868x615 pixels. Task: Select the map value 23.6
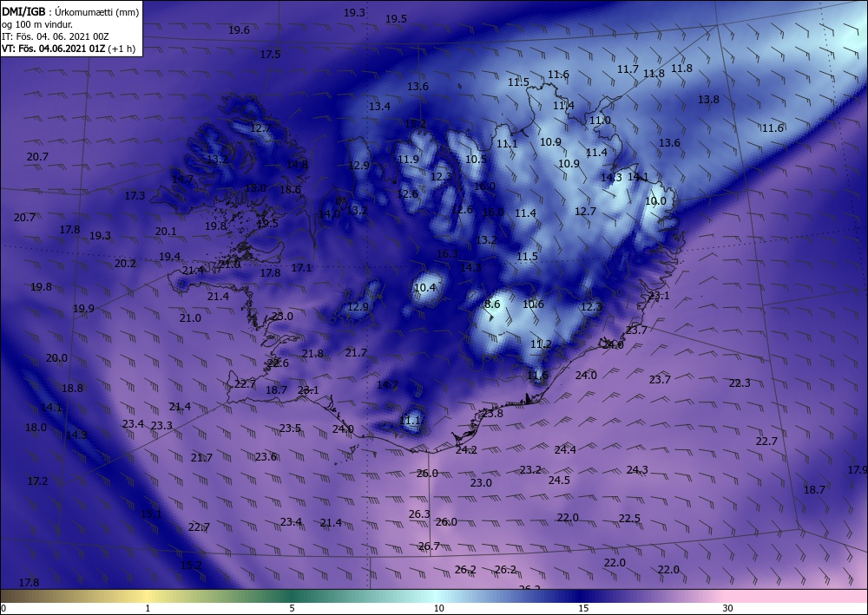coord(266,457)
